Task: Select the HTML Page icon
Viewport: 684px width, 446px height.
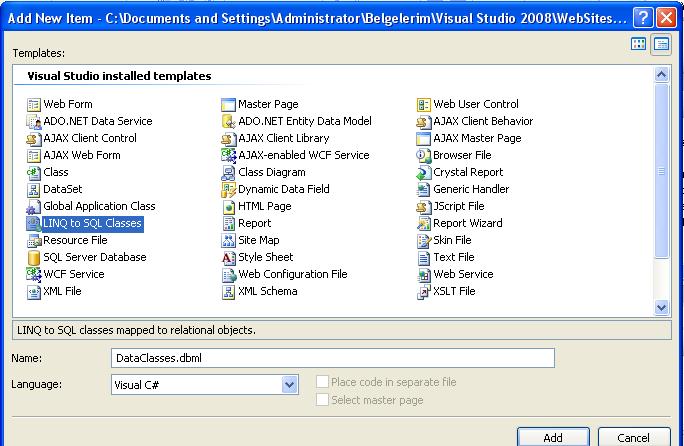Action: pos(229,207)
